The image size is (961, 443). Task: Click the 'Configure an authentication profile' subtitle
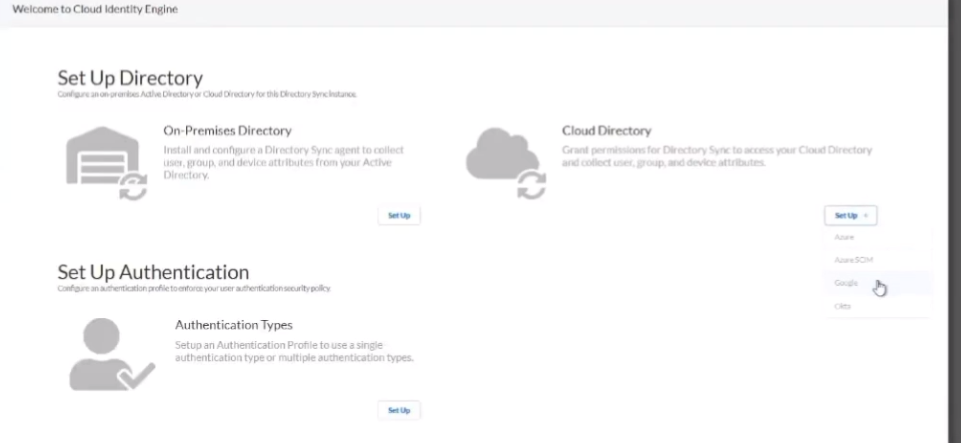click(x=194, y=288)
